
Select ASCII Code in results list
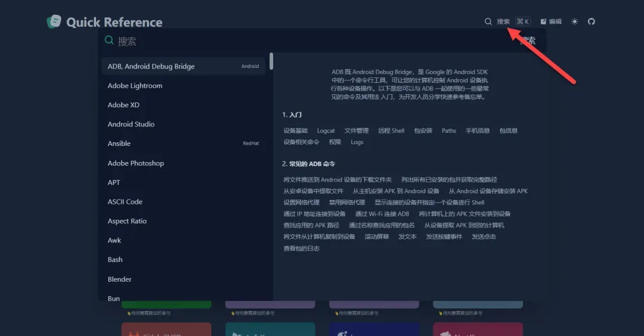click(183, 201)
